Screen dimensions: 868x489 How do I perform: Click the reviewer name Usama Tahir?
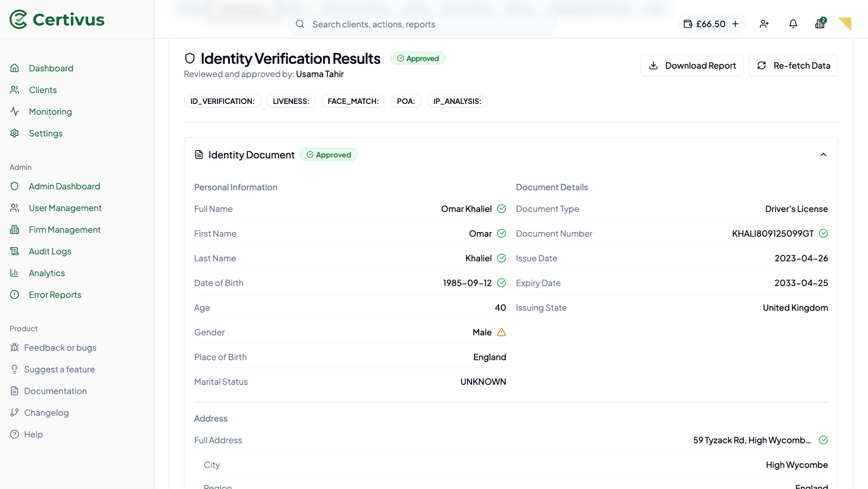(x=320, y=74)
